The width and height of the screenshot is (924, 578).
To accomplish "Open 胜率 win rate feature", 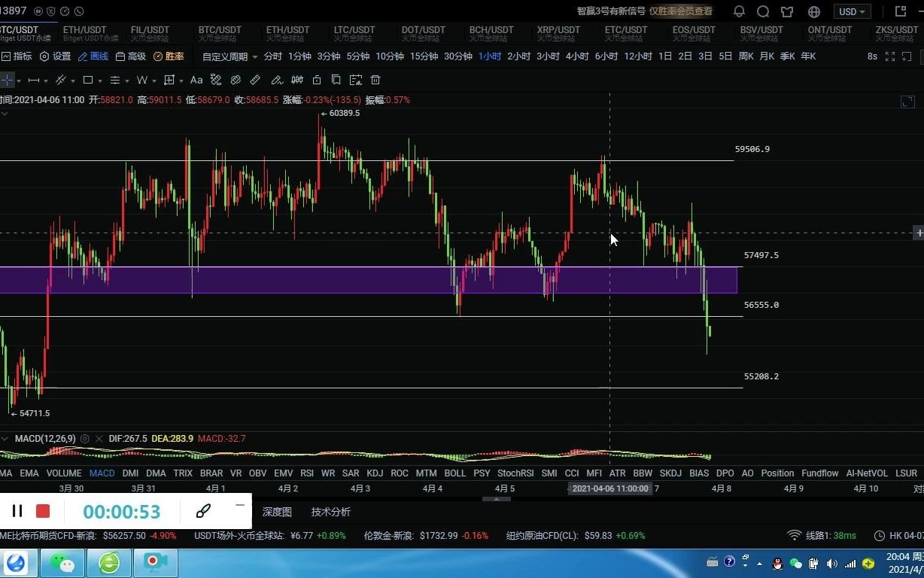I will [x=169, y=56].
